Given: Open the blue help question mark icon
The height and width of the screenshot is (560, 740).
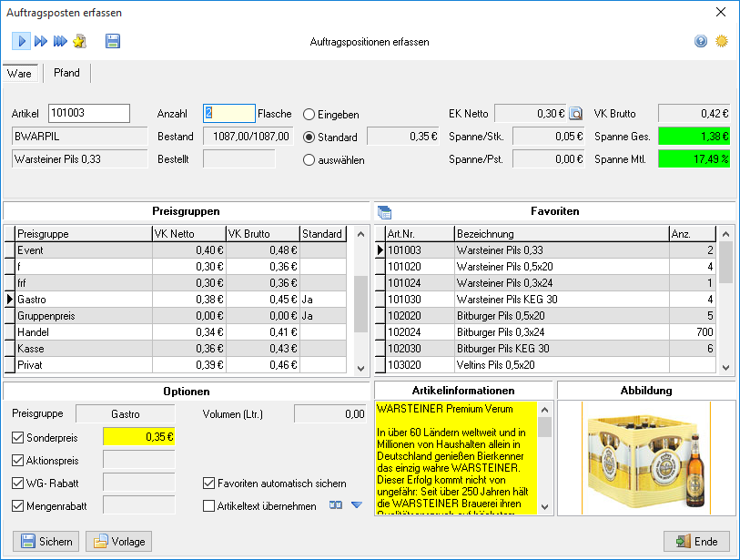Looking at the screenshot, I should click(701, 42).
